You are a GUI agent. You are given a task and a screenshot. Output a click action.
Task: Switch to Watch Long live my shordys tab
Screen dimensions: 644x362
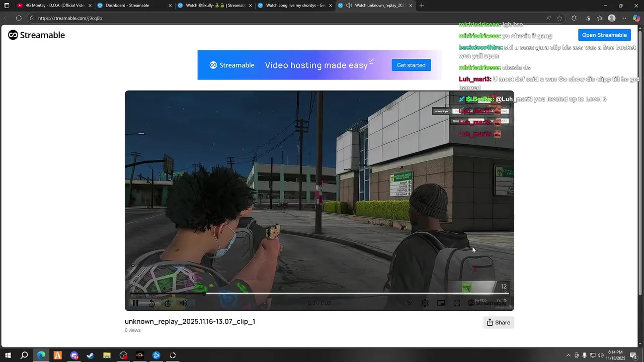pyautogui.click(x=295, y=6)
